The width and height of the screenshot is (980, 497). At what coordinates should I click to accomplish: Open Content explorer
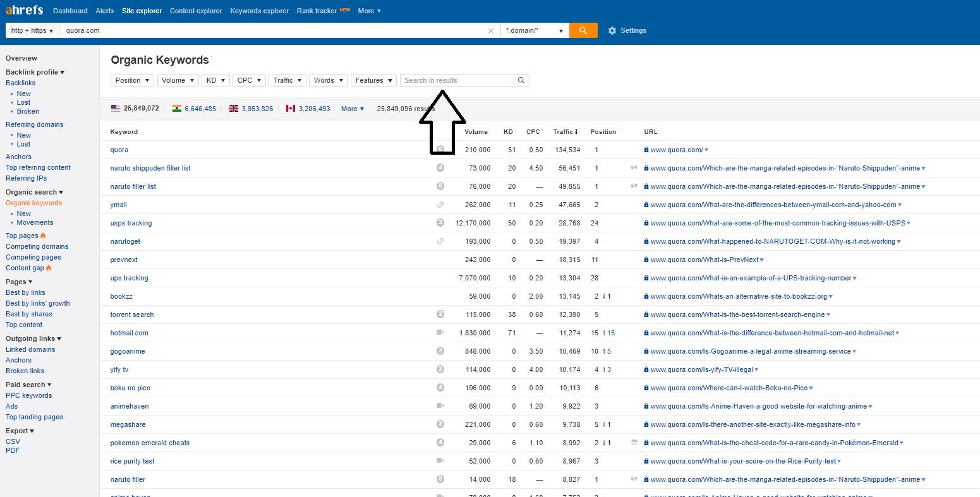click(196, 11)
